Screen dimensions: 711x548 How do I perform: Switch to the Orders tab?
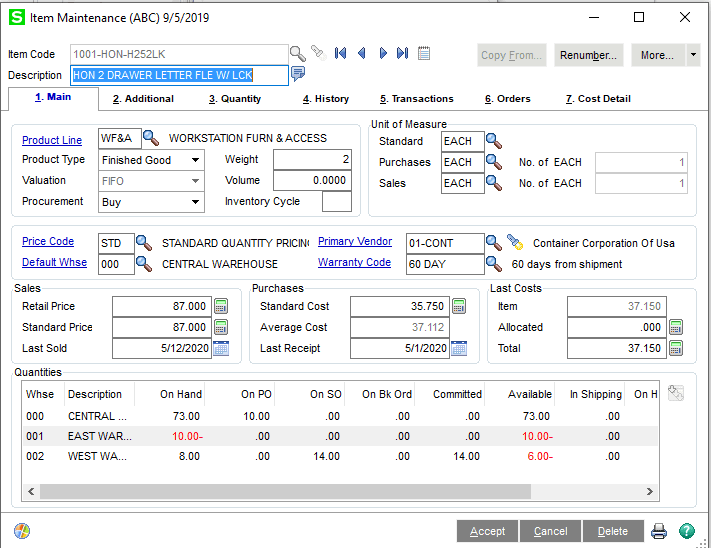(x=508, y=99)
